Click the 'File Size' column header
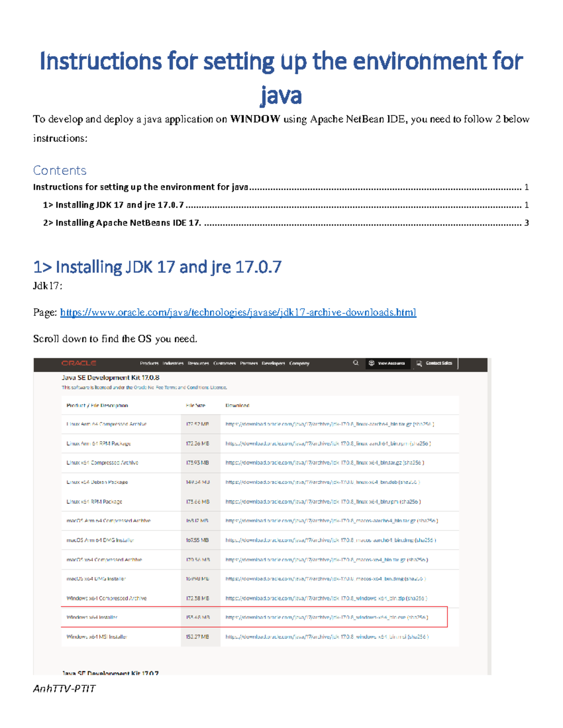The image size is (563, 728). (x=196, y=405)
